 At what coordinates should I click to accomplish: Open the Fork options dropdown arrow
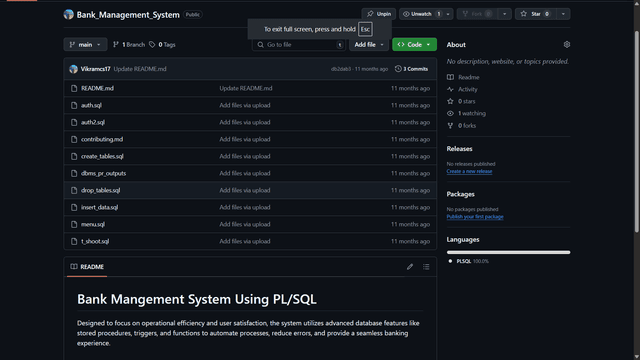504,14
